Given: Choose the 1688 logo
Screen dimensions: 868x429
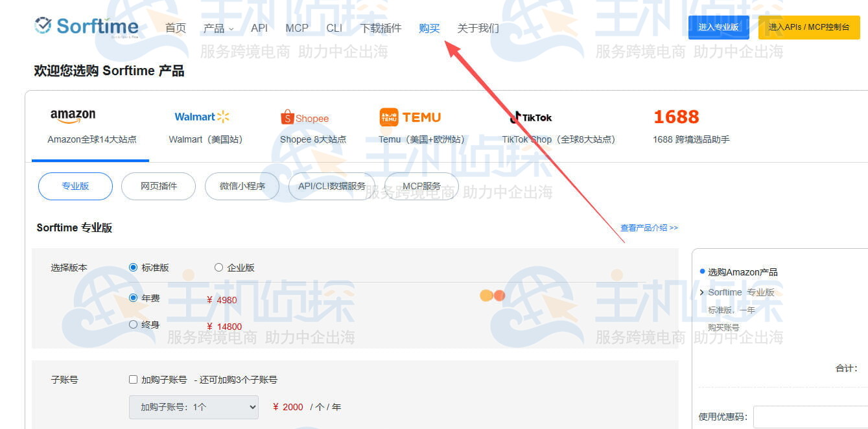Looking at the screenshot, I should coord(676,117).
